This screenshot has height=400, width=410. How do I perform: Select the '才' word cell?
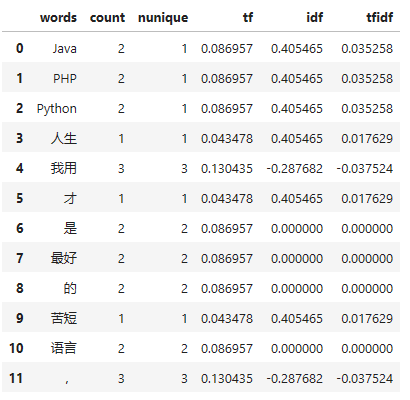(70, 198)
